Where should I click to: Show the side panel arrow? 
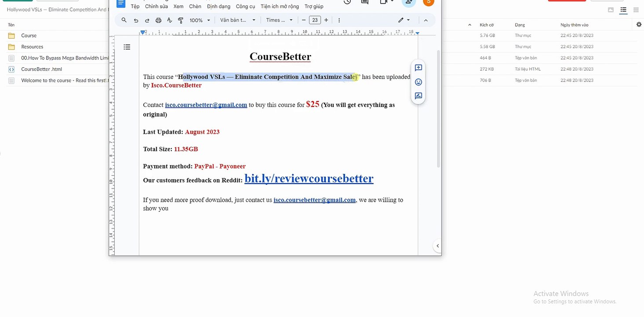(x=437, y=246)
